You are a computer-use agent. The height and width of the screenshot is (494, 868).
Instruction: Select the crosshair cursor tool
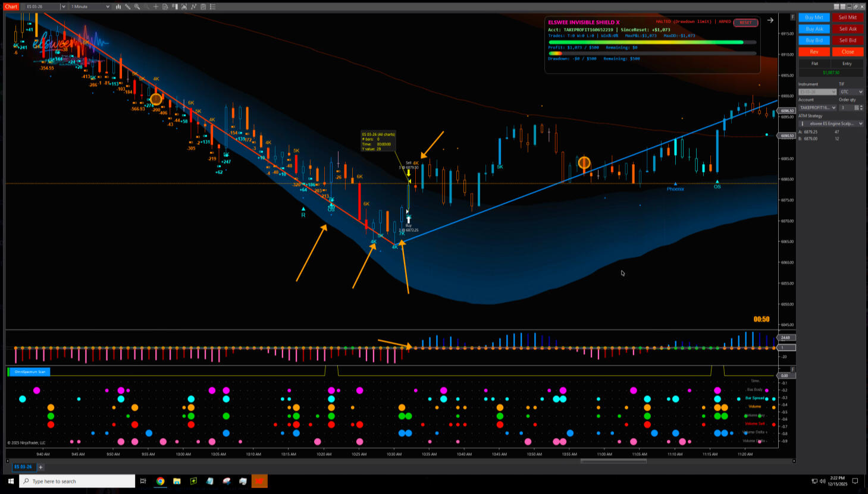[x=156, y=7]
